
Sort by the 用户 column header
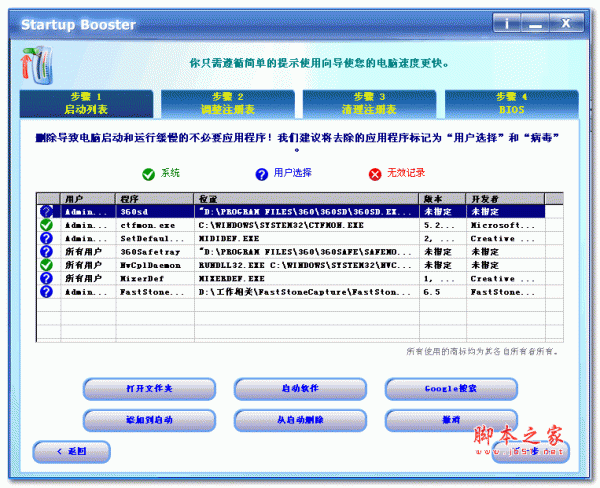pos(88,199)
